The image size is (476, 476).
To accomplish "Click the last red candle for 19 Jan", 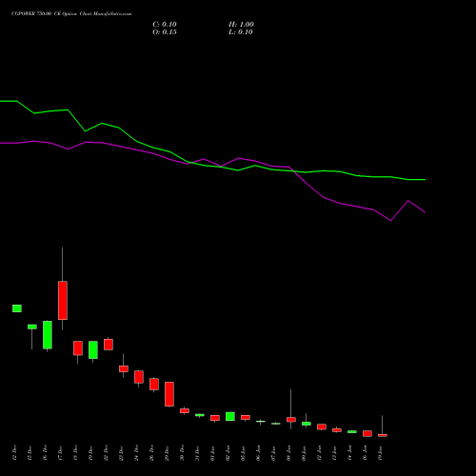I will 383,435.
